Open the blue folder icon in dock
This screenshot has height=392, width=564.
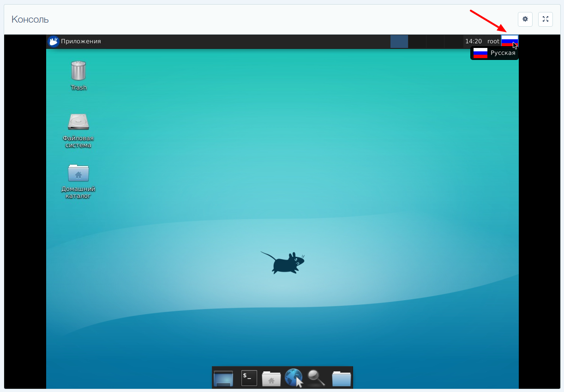tap(342, 378)
